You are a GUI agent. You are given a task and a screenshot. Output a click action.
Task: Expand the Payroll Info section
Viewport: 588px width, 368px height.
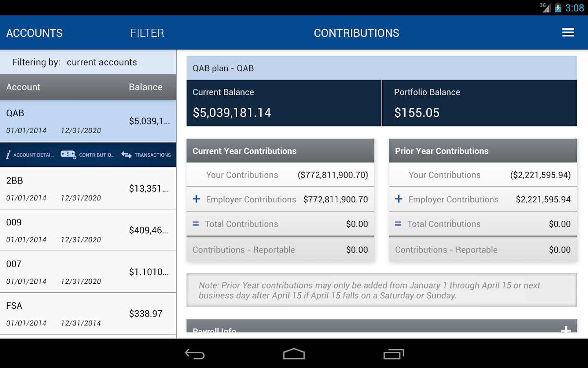point(566,330)
